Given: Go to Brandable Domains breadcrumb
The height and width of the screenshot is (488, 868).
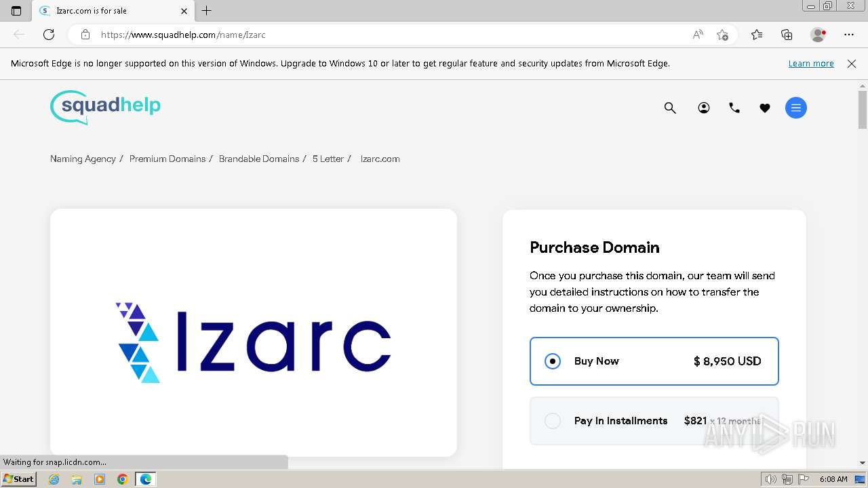Looking at the screenshot, I should point(259,159).
